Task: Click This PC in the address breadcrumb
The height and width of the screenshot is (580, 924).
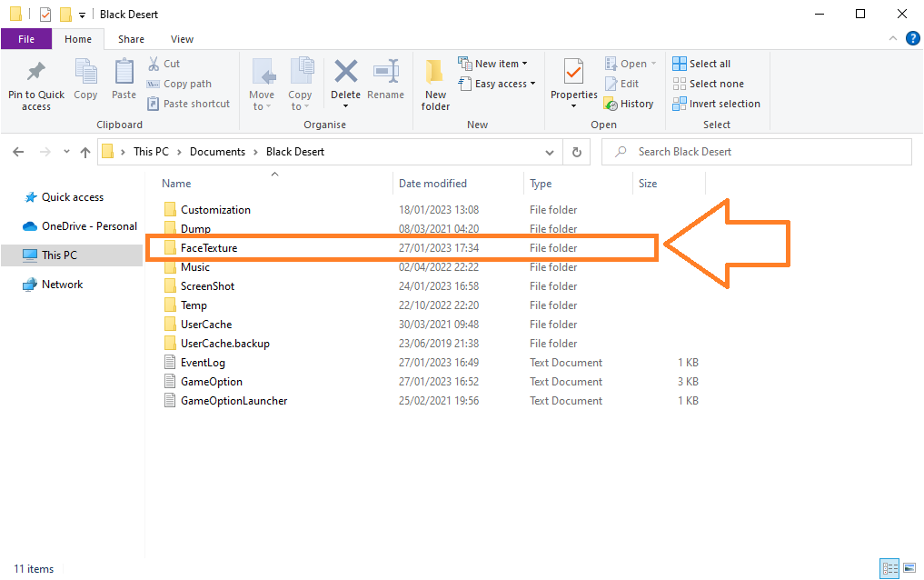Action: click(x=151, y=152)
